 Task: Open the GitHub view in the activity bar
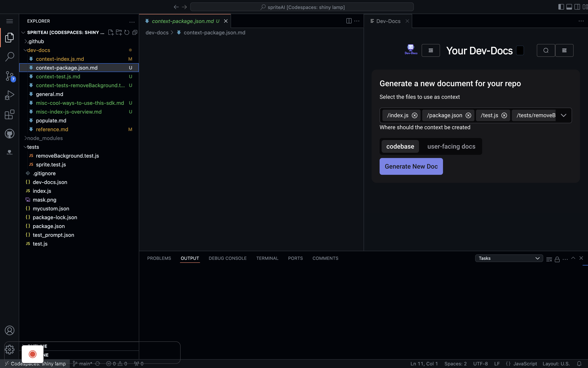[9, 134]
